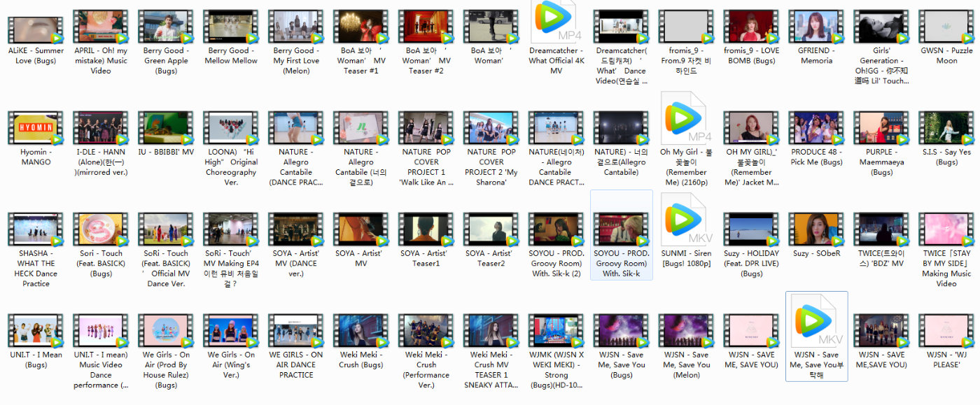Screen dimensions: 980x405
Task: Click the file name ending 'MV Teaser #2'
Action: click(x=426, y=61)
